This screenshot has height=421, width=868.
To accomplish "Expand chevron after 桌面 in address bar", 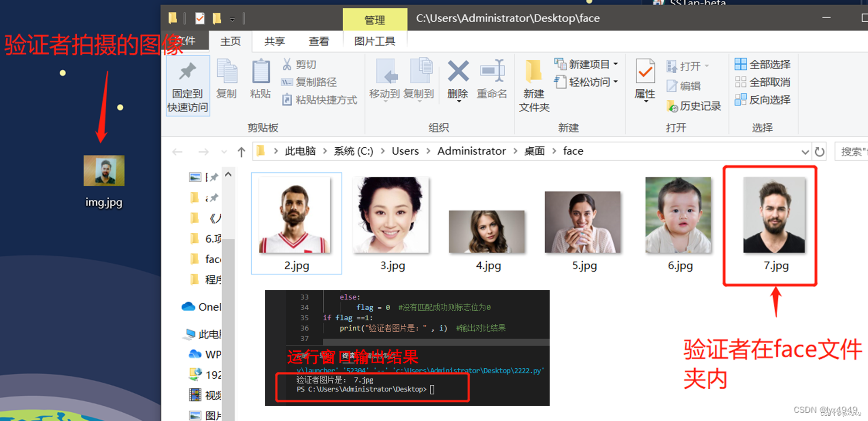I will click(554, 151).
